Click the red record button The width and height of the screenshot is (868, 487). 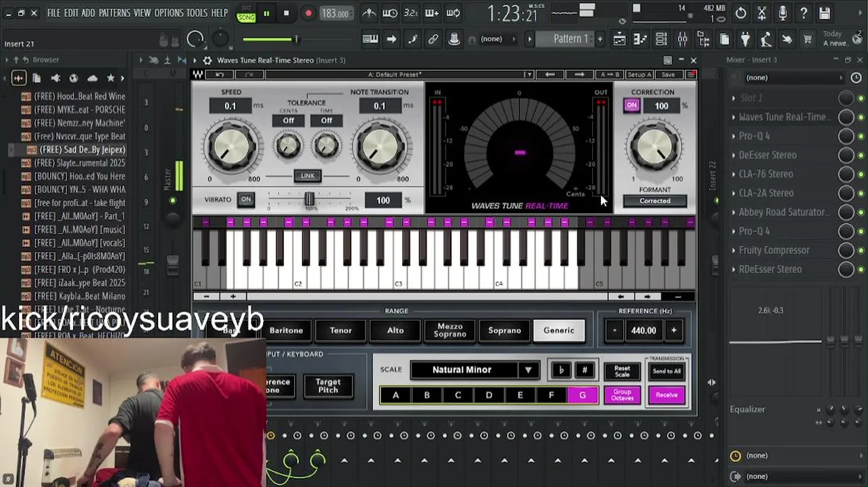308,14
